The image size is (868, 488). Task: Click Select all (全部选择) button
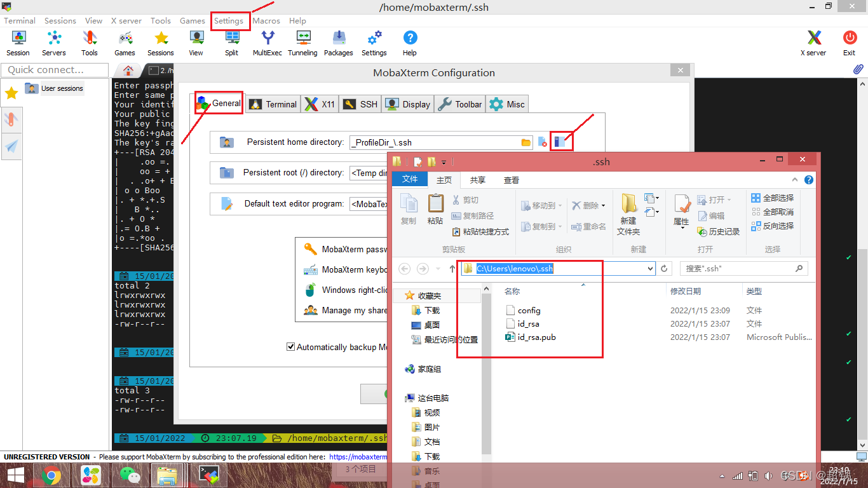tap(772, 198)
